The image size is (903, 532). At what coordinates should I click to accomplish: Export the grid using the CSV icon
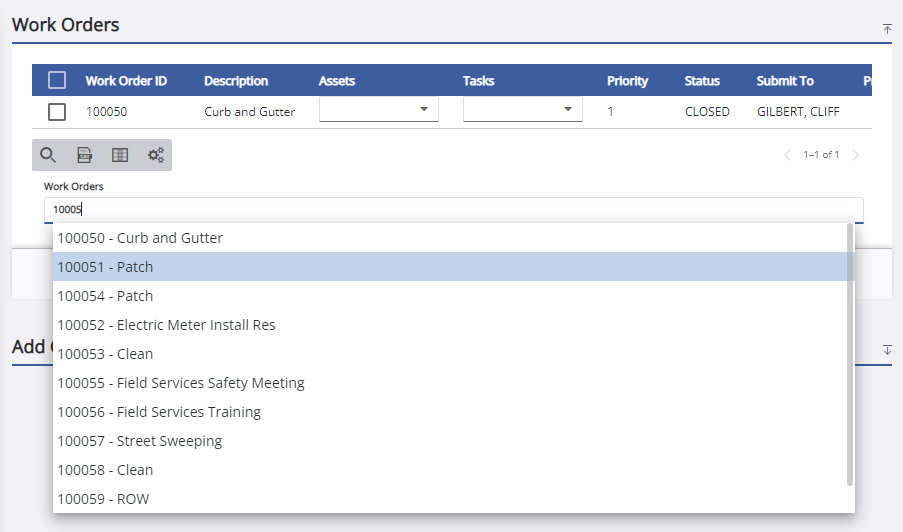[x=85, y=155]
